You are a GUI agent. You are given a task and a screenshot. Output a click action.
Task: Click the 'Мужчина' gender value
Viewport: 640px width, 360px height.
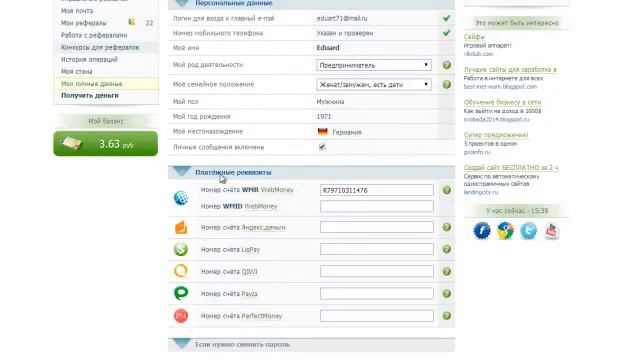pyautogui.click(x=330, y=102)
